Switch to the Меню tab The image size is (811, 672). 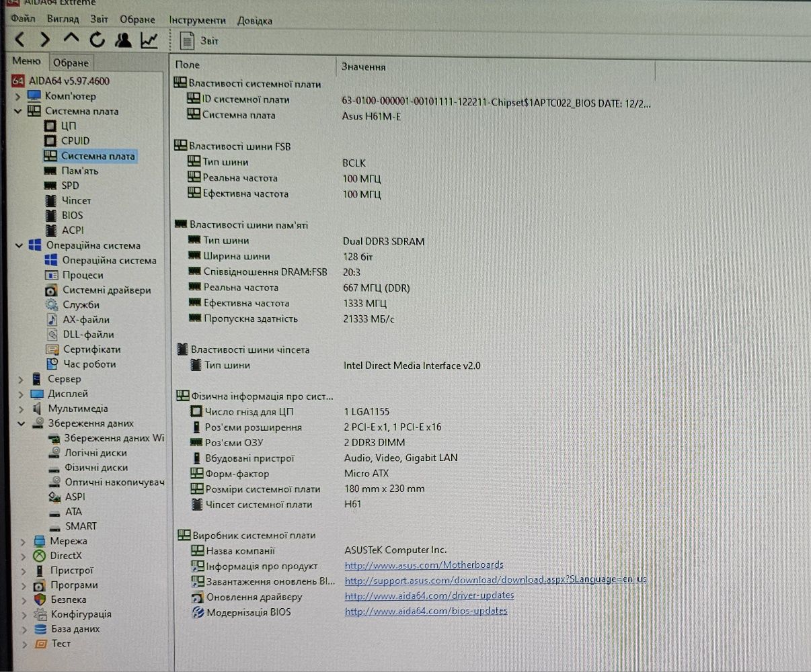27,61
